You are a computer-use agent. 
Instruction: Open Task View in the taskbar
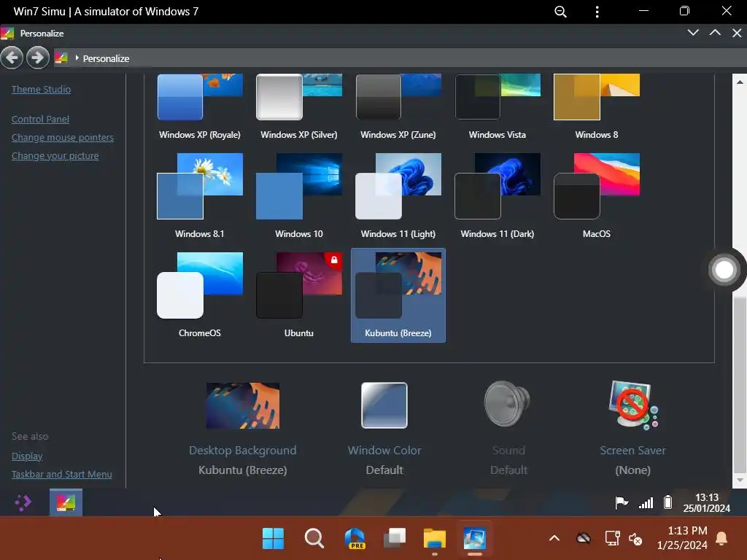click(x=395, y=539)
